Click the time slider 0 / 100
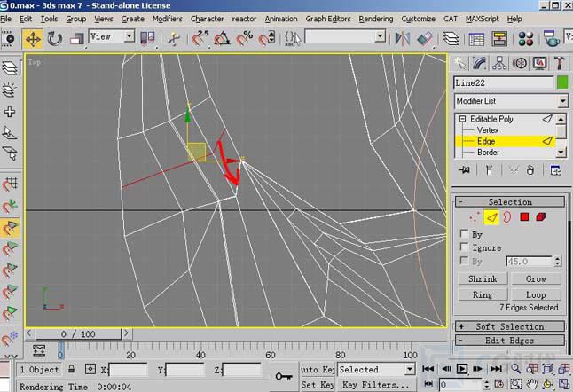The image size is (573, 392). (x=78, y=334)
